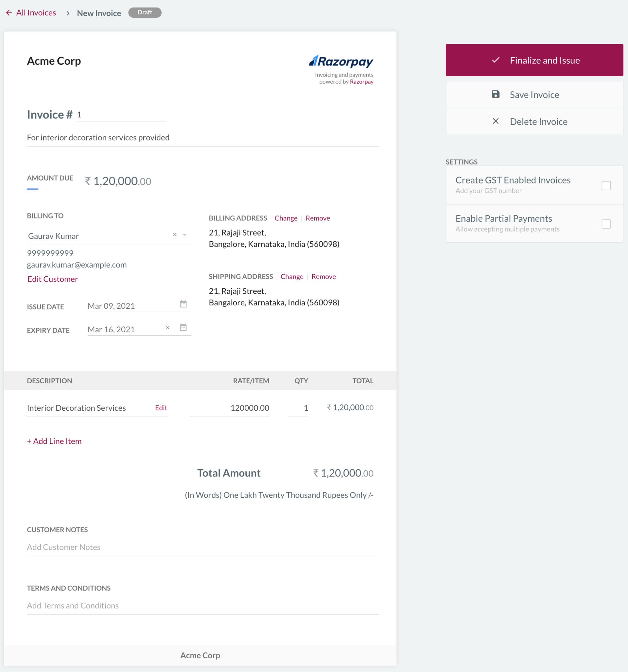Expand the Billing To customer dropdown
Image resolution: width=628 pixels, height=672 pixels.
point(184,234)
